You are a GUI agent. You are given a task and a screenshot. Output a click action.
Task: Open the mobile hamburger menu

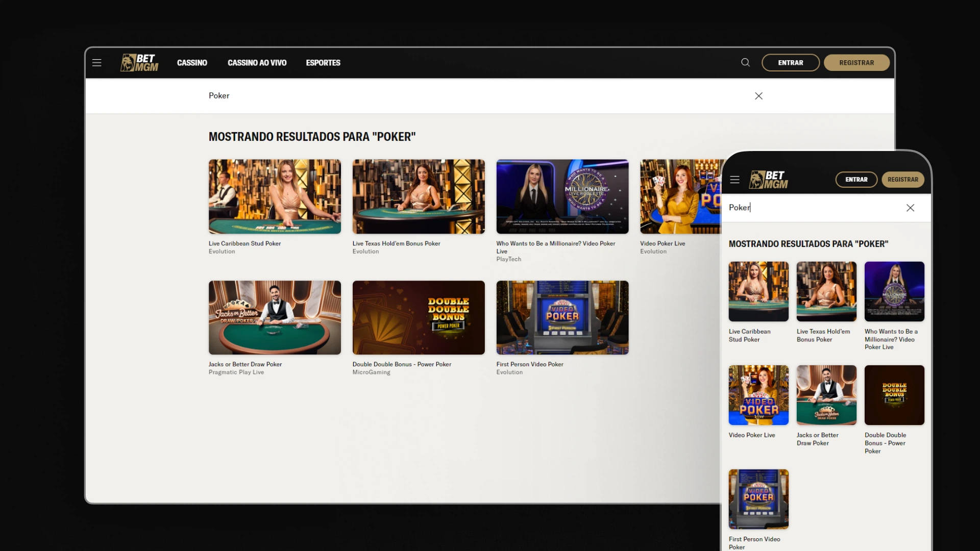[x=734, y=180]
